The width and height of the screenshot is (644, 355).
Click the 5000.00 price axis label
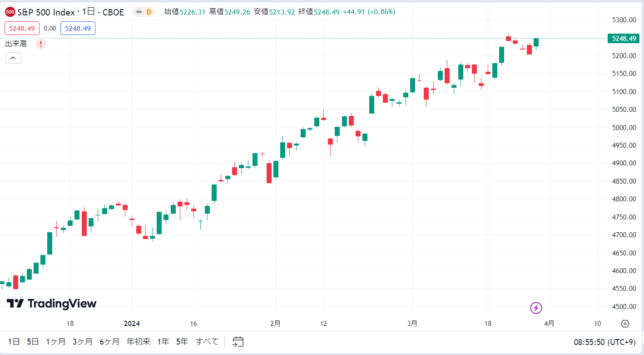tap(623, 128)
